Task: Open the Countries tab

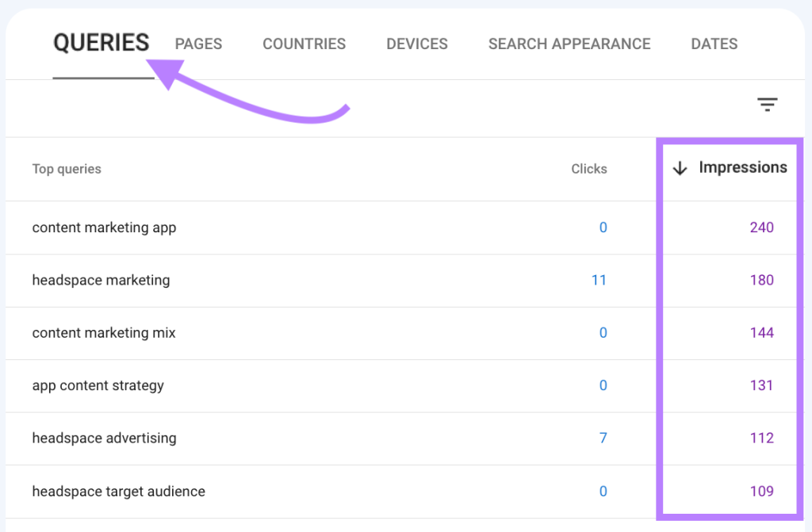Action: [304, 44]
